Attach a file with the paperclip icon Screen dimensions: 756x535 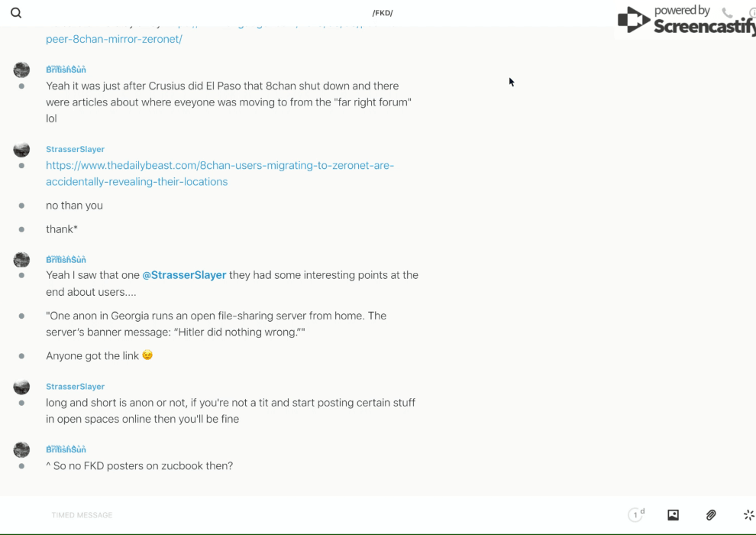tap(711, 515)
